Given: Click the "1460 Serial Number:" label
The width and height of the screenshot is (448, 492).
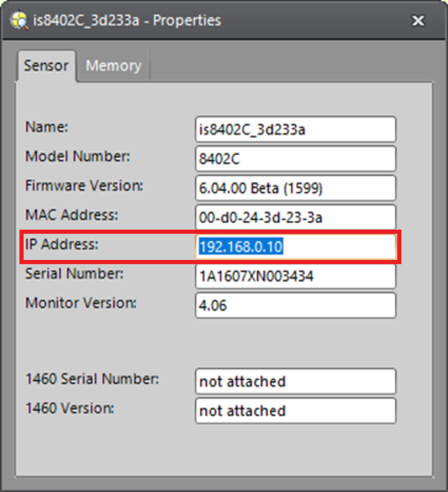Looking at the screenshot, I should (x=92, y=379).
